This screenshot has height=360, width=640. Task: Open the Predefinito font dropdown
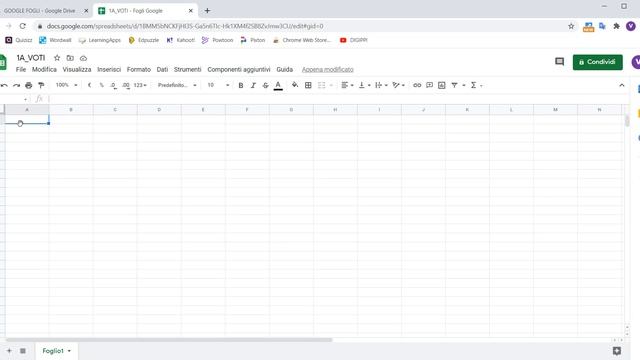pos(177,85)
